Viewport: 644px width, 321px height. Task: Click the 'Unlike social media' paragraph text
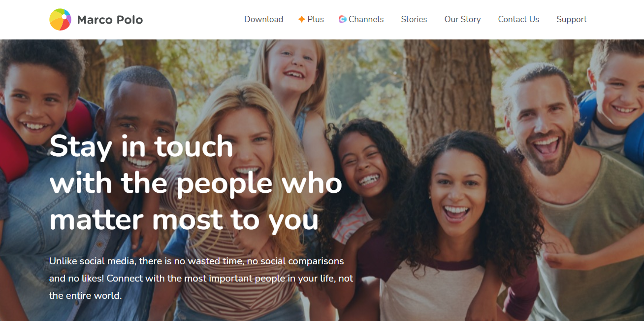(x=201, y=278)
